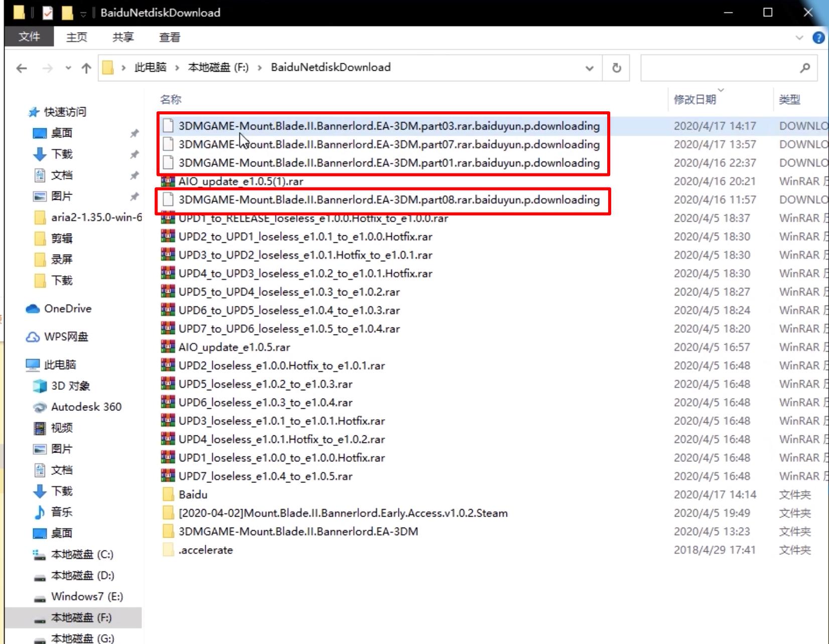The height and width of the screenshot is (644, 829).
Task: Click the WPS网盘 cloud icon
Action: (33, 337)
